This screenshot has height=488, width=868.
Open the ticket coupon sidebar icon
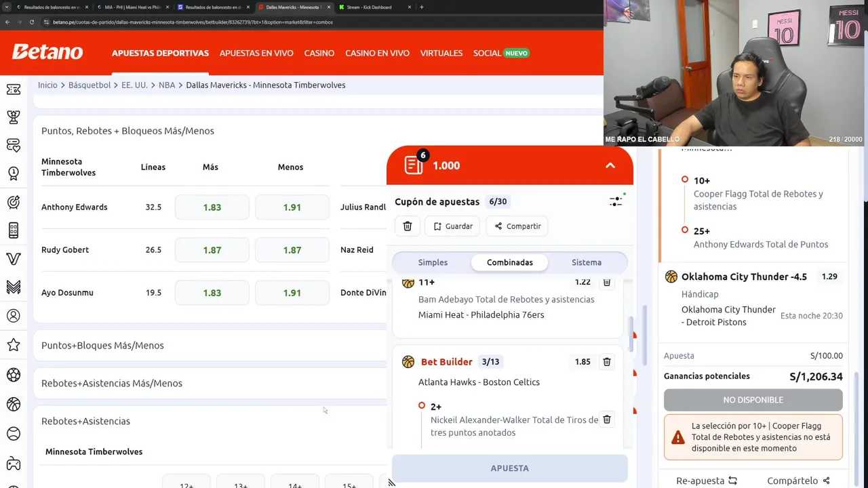pos(14,89)
